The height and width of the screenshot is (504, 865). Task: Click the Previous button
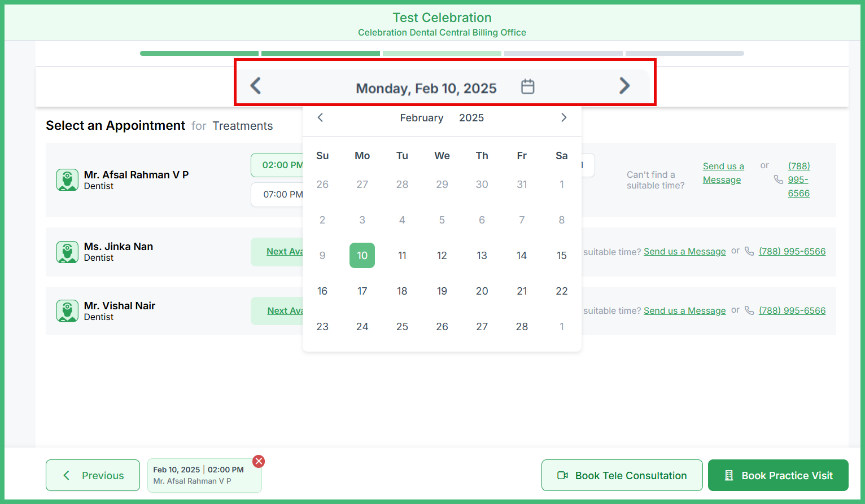click(x=93, y=475)
